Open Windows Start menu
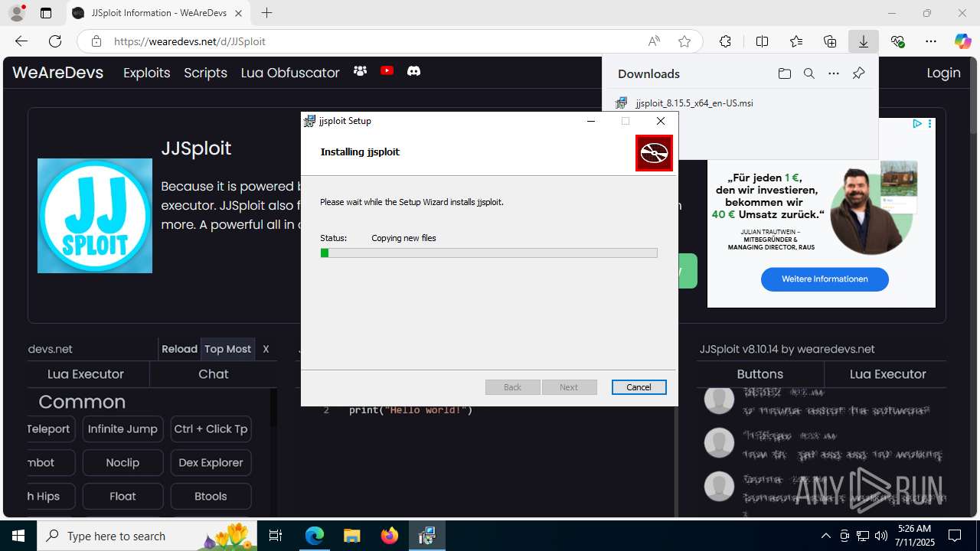The height and width of the screenshot is (551, 980). pyautogui.click(x=18, y=536)
